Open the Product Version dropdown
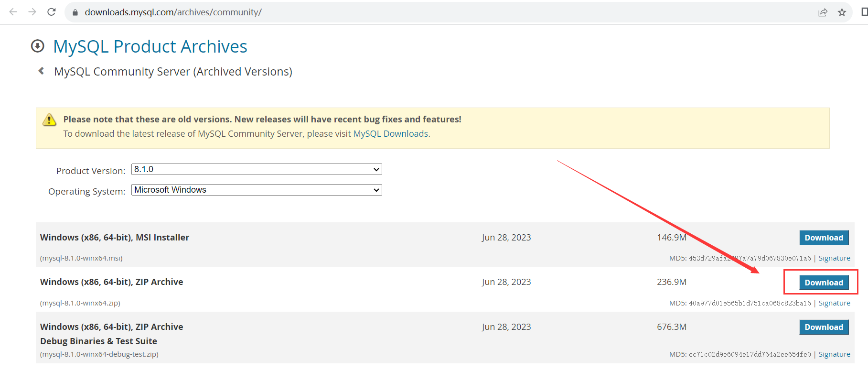This screenshot has height=371, width=868. (257, 169)
